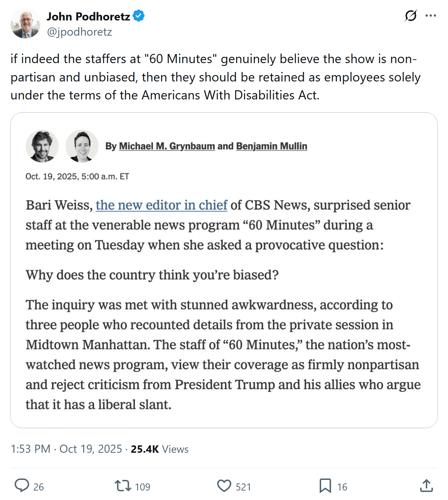The image size is (448, 500).
Task: Open the 1:53 PM Oct 19, 2025 timestamp
Action: click(66, 449)
